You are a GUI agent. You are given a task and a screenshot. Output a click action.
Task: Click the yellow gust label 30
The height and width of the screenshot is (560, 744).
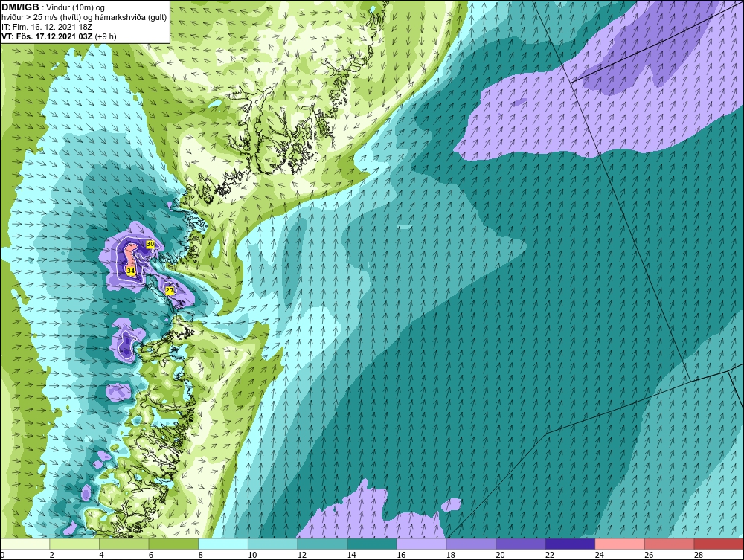(x=150, y=244)
